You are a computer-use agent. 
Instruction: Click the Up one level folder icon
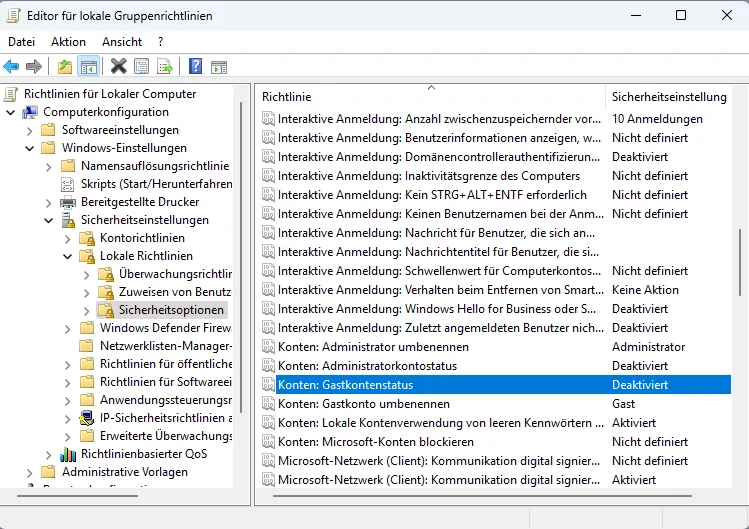tap(64, 66)
